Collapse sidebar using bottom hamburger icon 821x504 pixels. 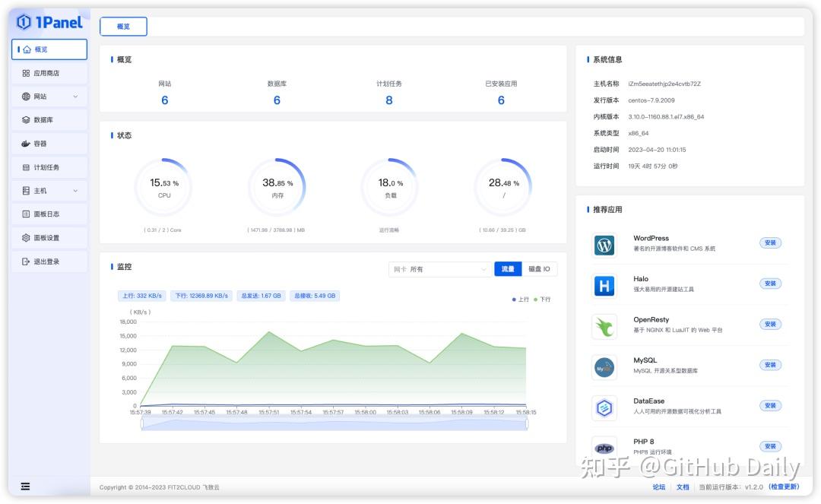(x=25, y=487)
